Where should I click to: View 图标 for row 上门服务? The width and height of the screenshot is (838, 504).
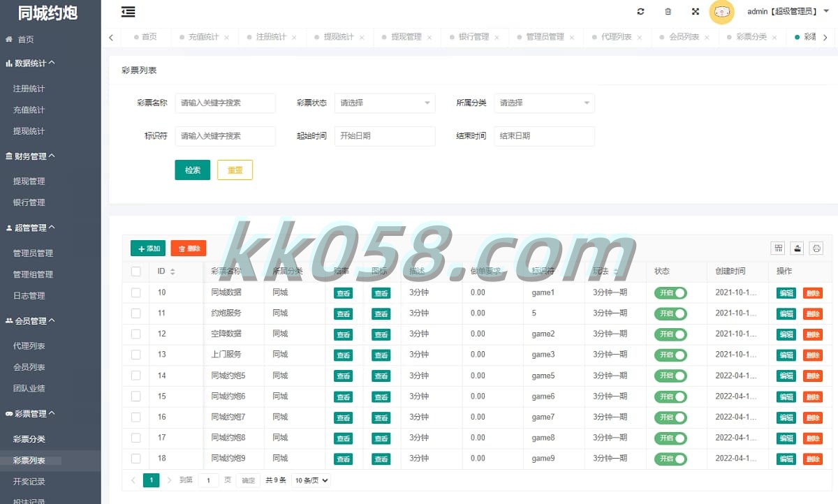point(381,355)
